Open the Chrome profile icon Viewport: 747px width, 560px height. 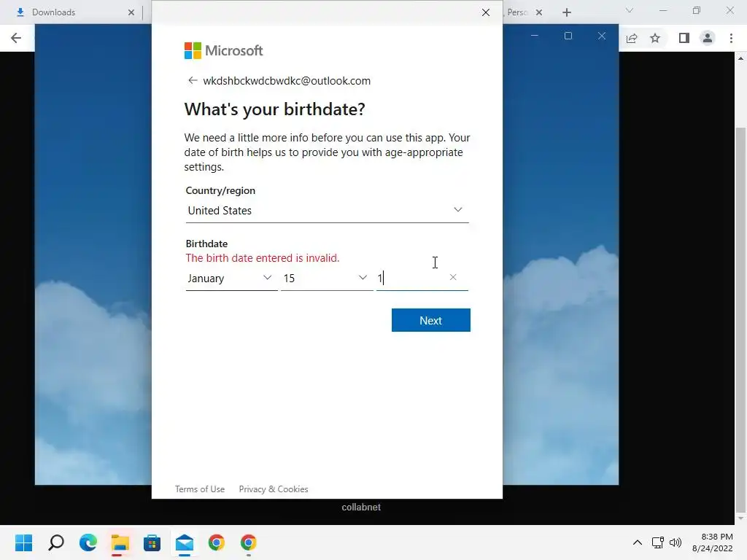point(708,38)
